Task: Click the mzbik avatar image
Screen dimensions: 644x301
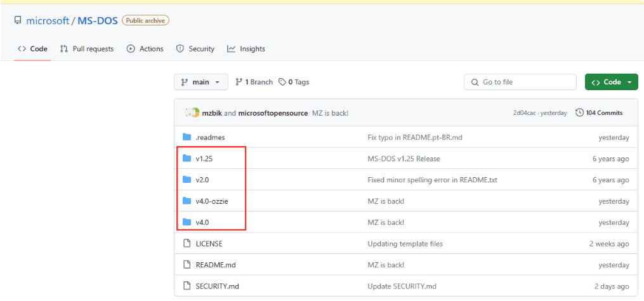Action: [x=192, y=112]
